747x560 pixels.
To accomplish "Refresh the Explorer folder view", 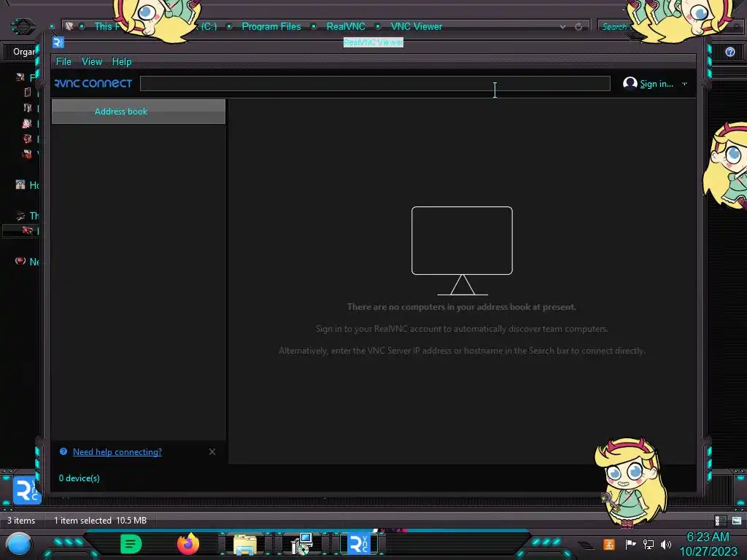I will pyautogui.click(x=578, y=27).
